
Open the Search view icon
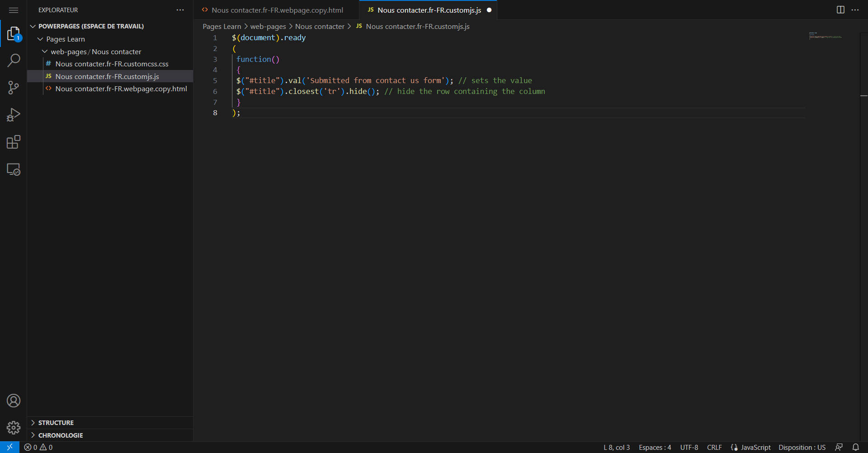click(x=14, y=60)
